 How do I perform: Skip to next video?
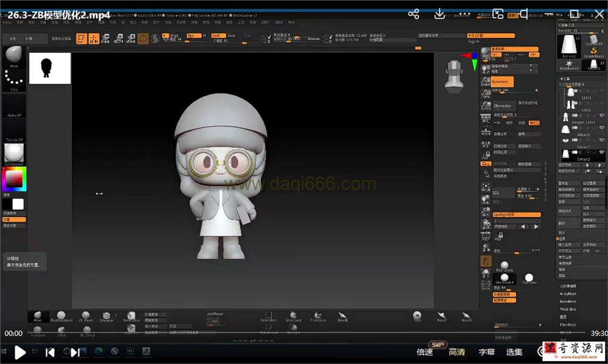click(75, 352)
